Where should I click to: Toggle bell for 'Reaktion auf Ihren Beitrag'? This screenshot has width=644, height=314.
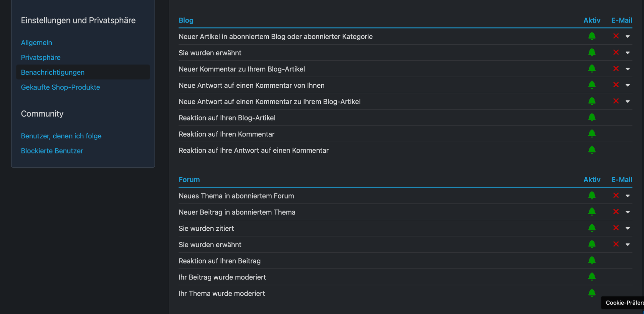tap(592, 260)
